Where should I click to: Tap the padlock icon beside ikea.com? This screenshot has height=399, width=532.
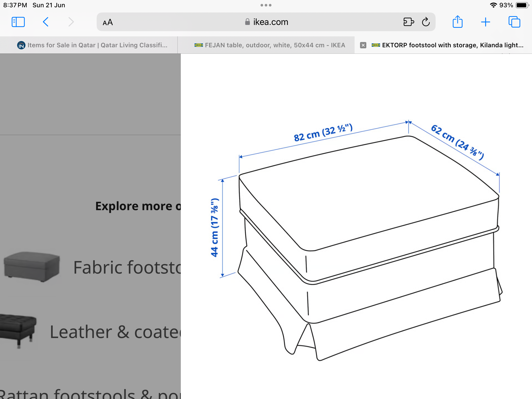[247, 22]
